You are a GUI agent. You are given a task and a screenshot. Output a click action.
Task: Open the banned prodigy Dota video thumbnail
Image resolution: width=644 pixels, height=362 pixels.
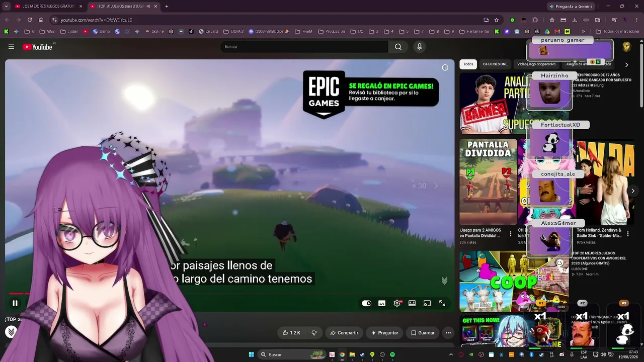pos(494,103)
